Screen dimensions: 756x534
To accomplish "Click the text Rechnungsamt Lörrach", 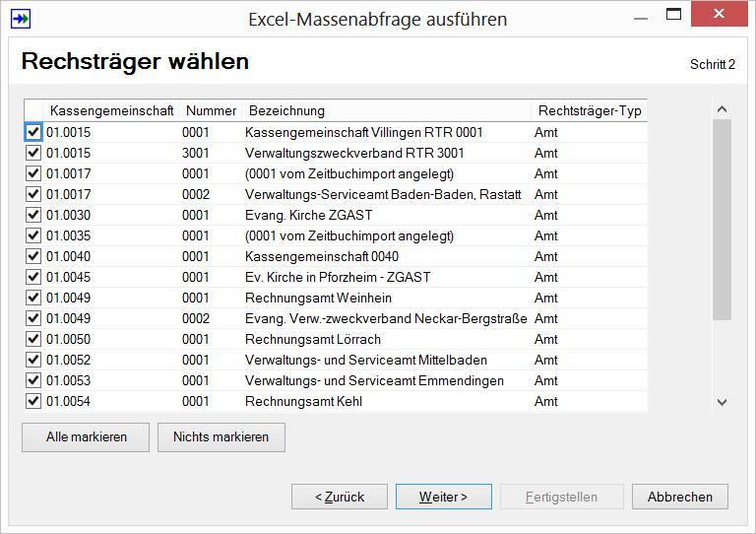I will (313, 339).
